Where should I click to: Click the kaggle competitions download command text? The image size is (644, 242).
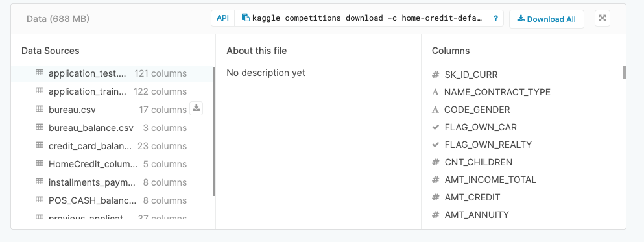click(x=367, y=18)
